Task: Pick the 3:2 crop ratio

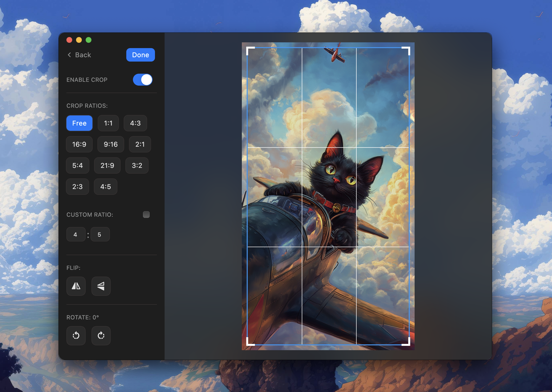Action: point(137,166)
